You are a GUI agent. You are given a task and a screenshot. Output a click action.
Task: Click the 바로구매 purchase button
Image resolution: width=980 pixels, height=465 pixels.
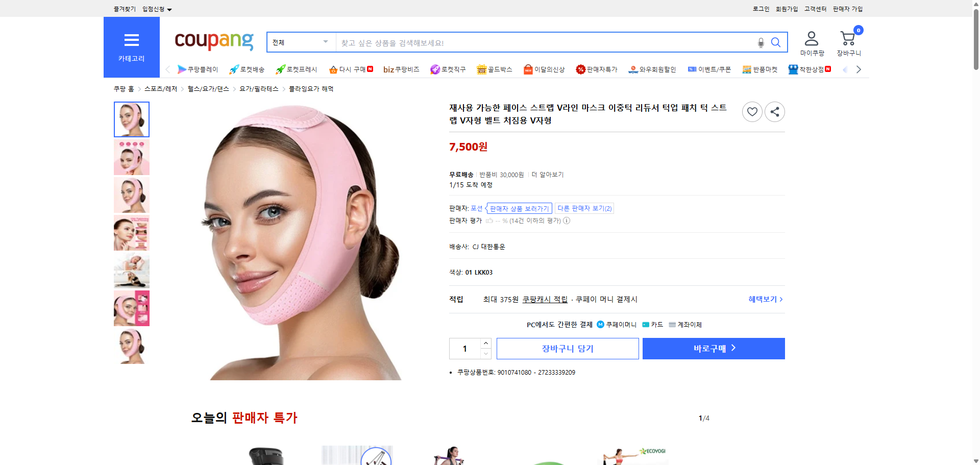(x=713, y=348)
